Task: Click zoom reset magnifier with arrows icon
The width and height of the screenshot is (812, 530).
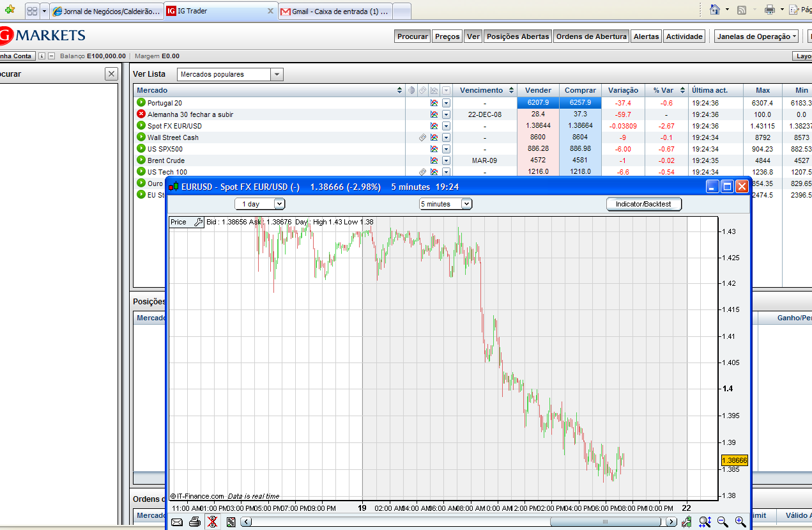Action: 705,522
